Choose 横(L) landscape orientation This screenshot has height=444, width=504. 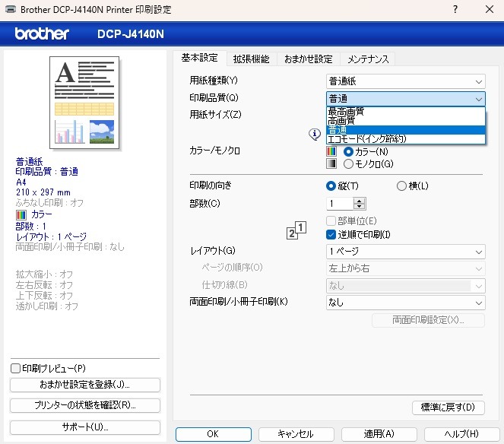point(402,186)
